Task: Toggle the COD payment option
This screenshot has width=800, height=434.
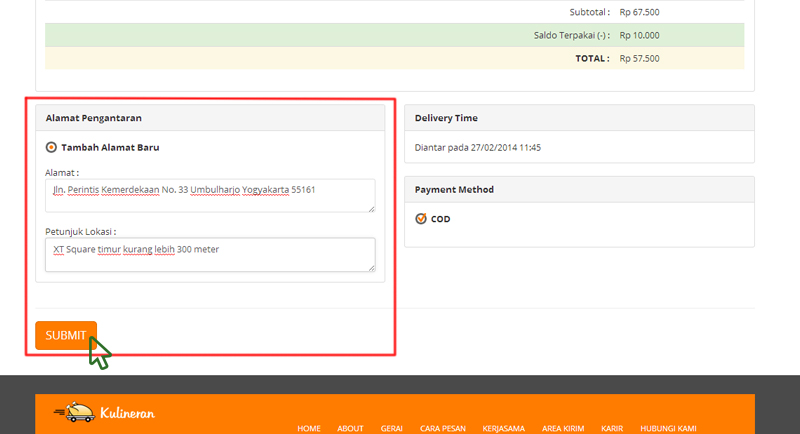Action: pyautogui.click(x=421, y=219)
